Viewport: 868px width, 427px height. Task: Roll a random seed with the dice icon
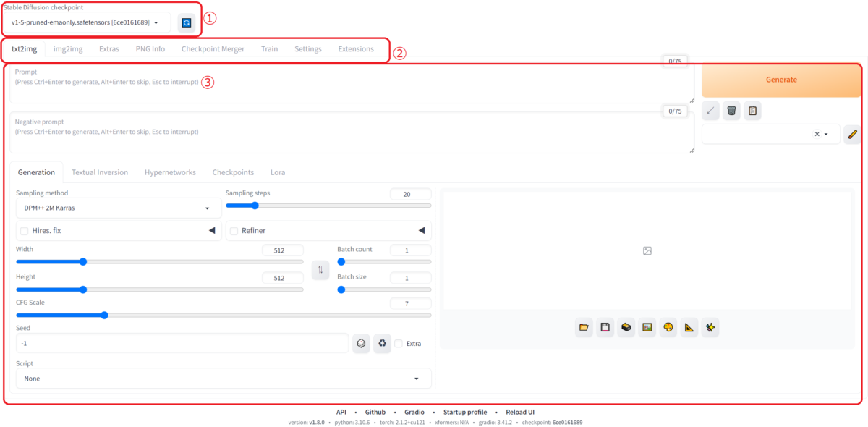pos(360,343)
